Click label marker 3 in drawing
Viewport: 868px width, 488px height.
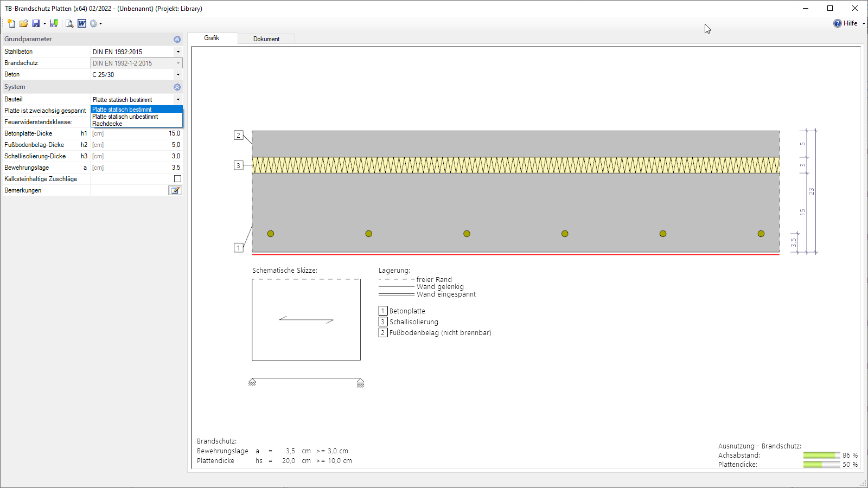tap(238, 165)
